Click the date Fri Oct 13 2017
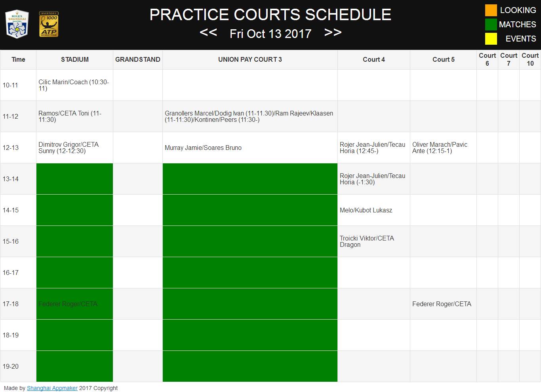541x392 pixels. tap(270, 34)
